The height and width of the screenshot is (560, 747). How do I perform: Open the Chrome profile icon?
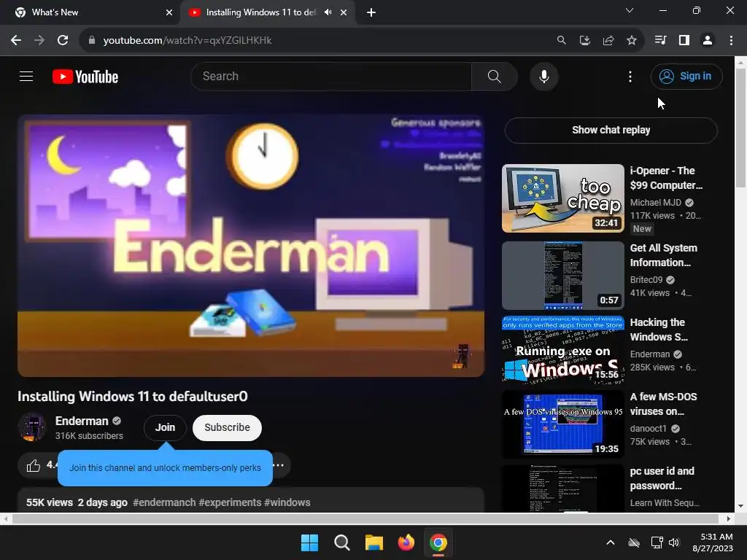(x=708, y=41)
